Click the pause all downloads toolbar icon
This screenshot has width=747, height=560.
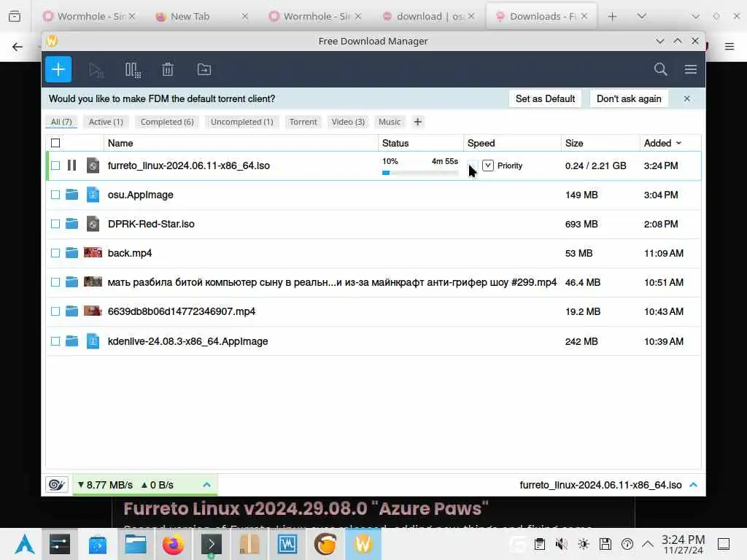point(133,70)
